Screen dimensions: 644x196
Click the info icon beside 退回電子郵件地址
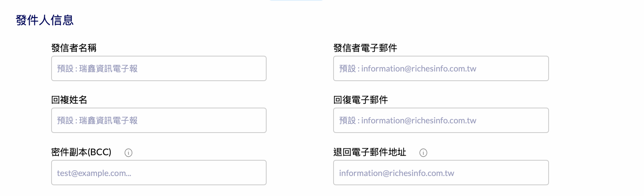423,153
